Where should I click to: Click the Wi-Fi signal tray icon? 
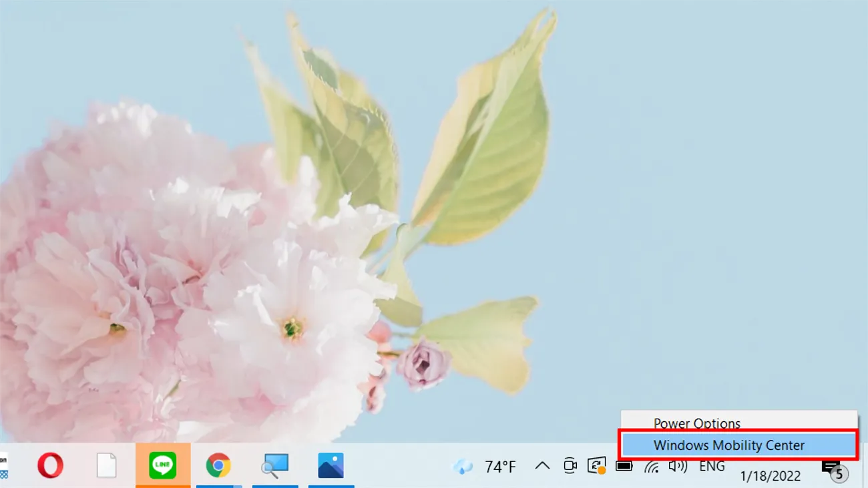[650, 466]
